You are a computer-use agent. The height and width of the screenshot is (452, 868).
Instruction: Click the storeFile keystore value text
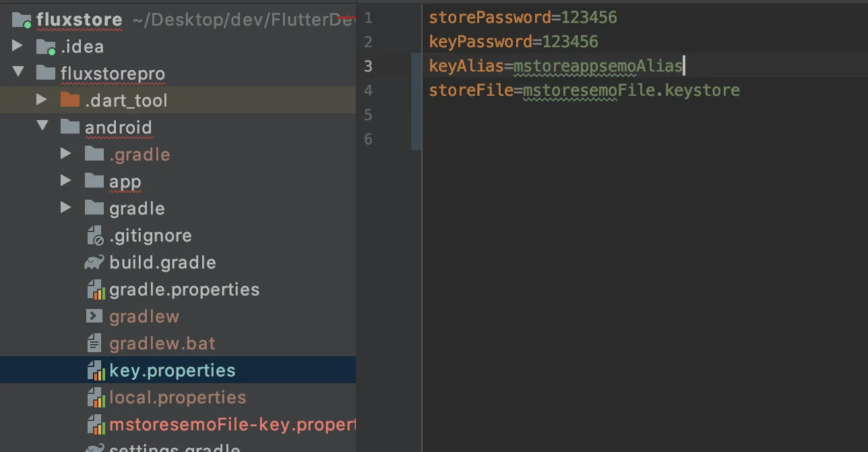coord(631,90)
